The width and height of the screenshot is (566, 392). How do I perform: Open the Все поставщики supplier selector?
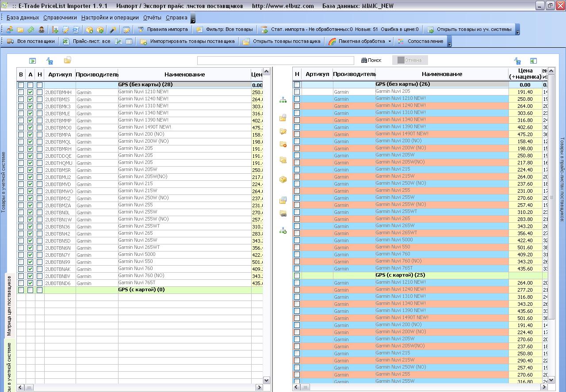click(x=31, y=42)
